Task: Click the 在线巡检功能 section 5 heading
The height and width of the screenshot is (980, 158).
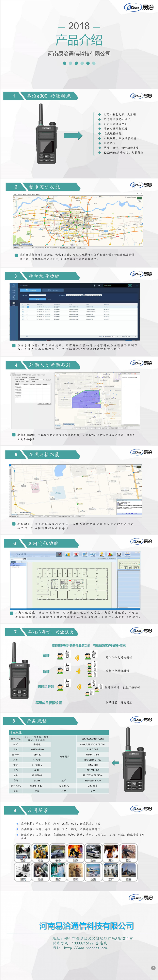Action: (x=44, y=454)
